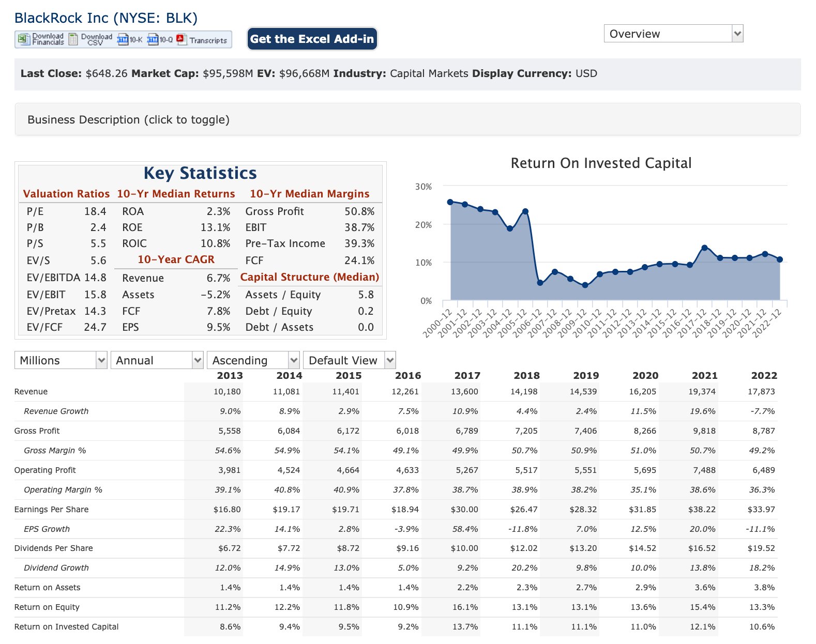Image resolution: width=816 pixels, height=644 pixels.
Task: Click the 2000-12 data point on chart
Action: [450, 202]
